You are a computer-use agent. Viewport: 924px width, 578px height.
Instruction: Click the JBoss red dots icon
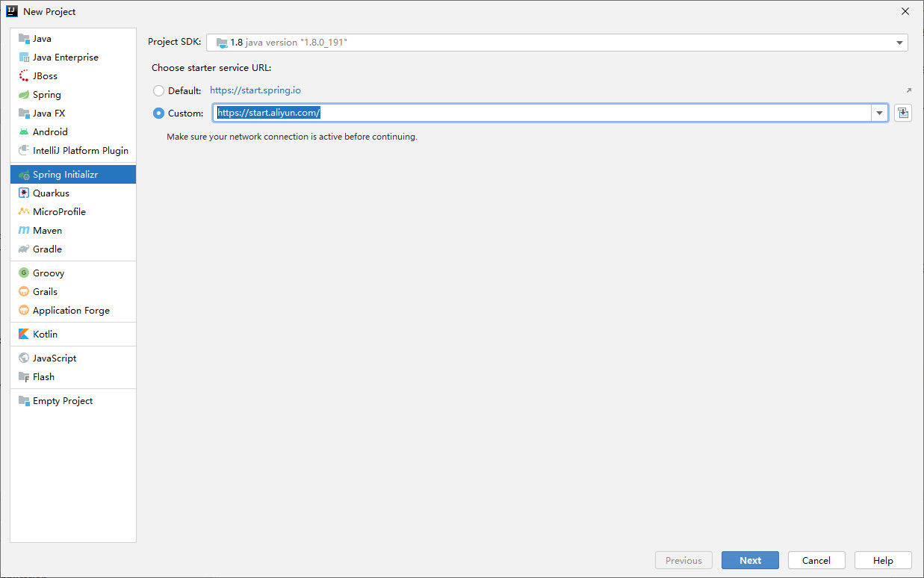[x=24, y=76]
